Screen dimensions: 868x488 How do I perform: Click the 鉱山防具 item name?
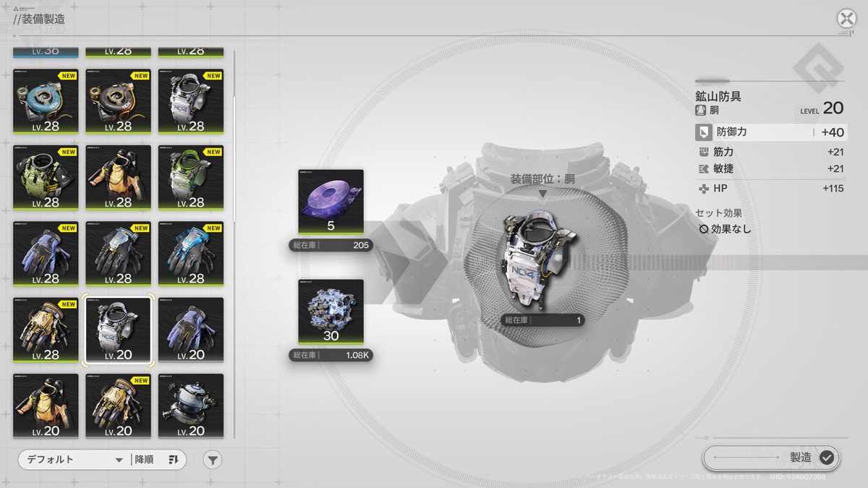click(x=718, y=96)
